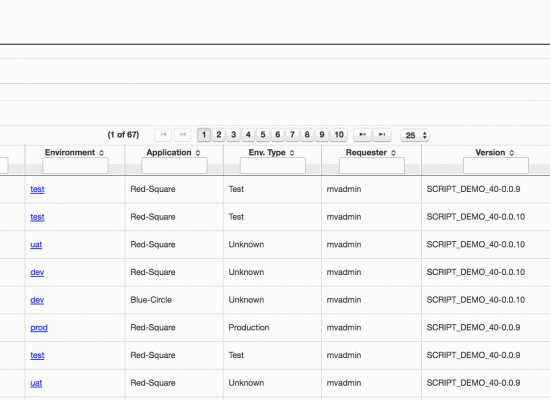Sort by Version column arrows
The width and height of the screenshot is (550, 400).
[511, 153]
